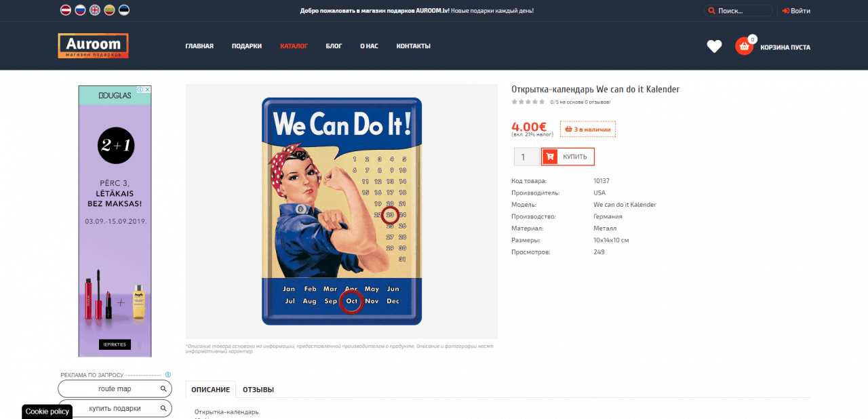This screenshot has width=868, height=419.
Task: Close the Douglas ad with the X icon
Action: pos(147,89)
